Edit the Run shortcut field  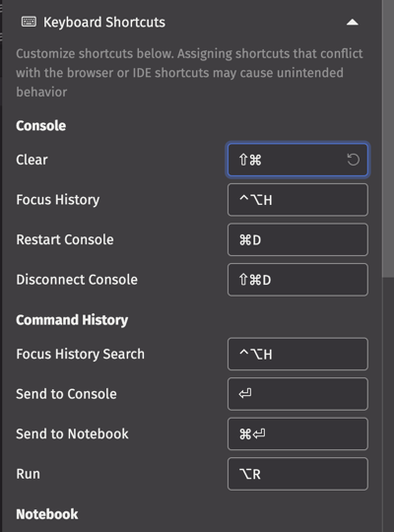coord(297,474)
